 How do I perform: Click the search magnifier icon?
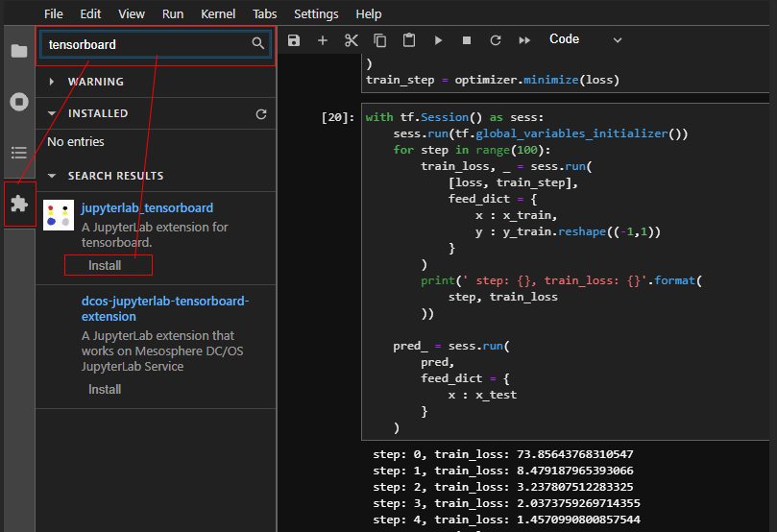click(257, 43)
